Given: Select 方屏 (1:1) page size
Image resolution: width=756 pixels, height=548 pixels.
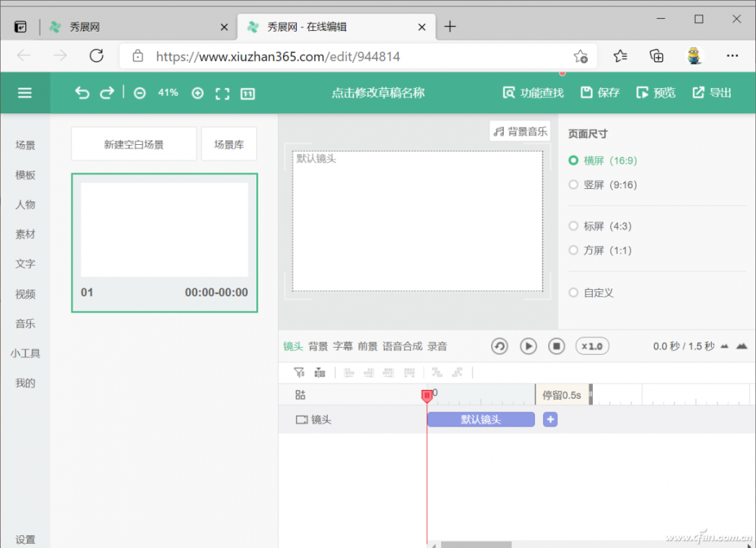Looking at the screenshot, I should [600, 250].
